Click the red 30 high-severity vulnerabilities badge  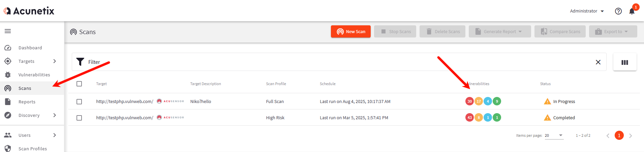coord(469,101)
